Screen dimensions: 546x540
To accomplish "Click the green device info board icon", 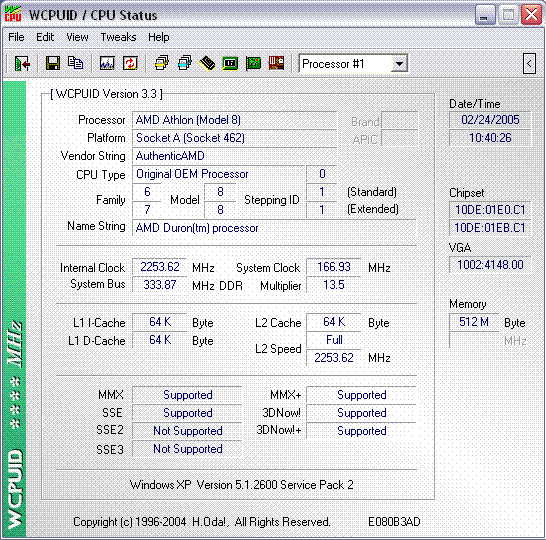I will (230, 64).
